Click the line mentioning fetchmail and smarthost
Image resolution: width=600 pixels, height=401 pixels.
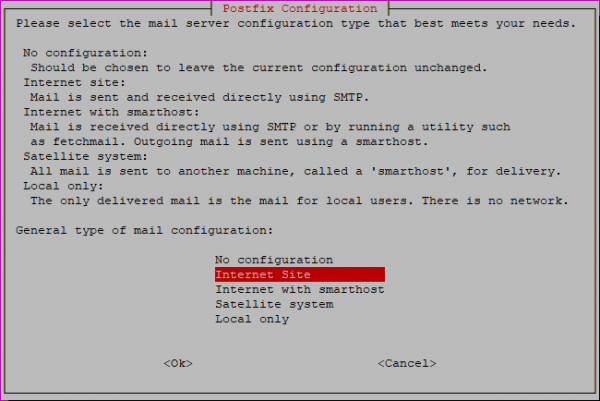[x=229, y=142]
